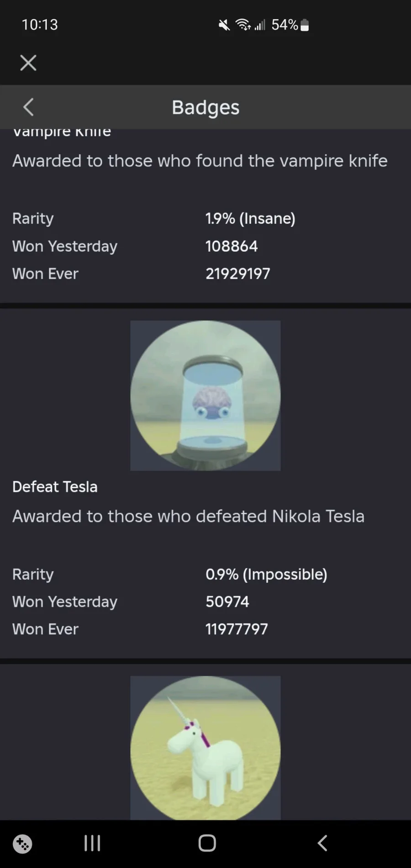Tap the 0.9% (Impossible) rarity value
This screenshot has height=868, width=411.
click(x=266, y=574)
